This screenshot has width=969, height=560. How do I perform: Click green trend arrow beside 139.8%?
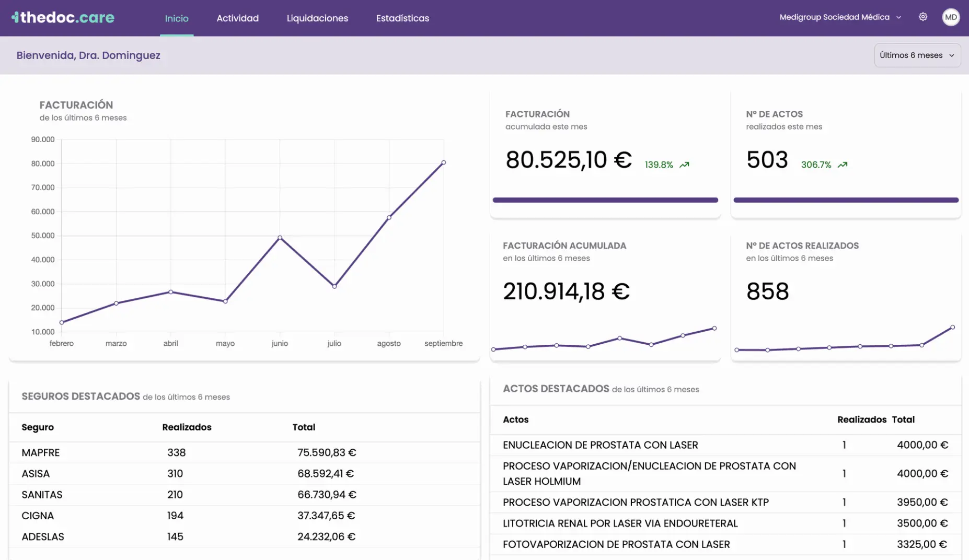[684, 165]
